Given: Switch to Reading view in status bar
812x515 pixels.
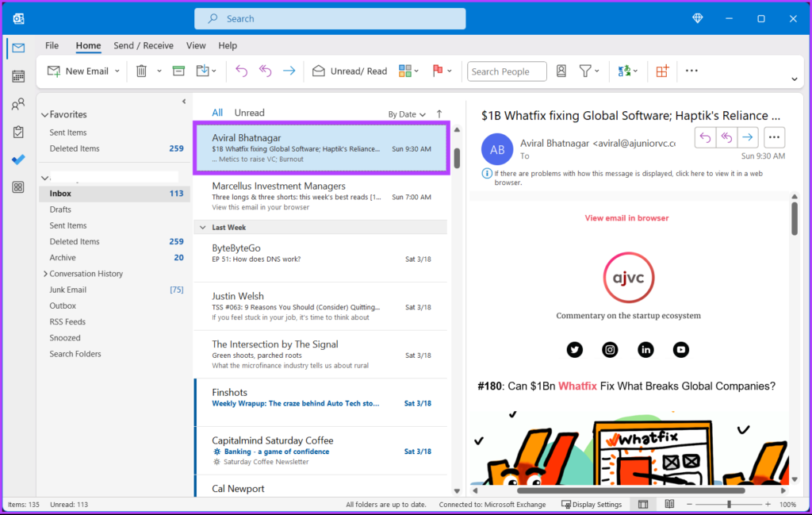Looking at the screenshot, I should click(669, 504).
